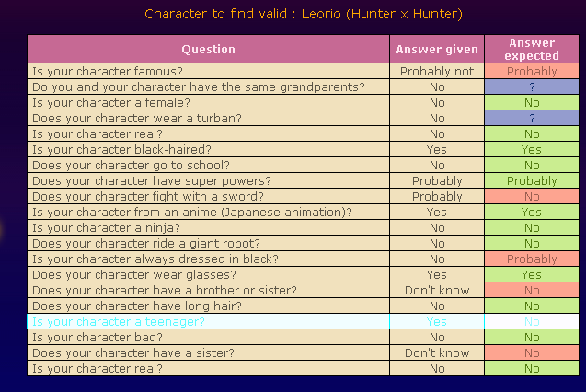Click the blue '?' cell for turban question
Screen dimensions: 586x392
532,118
